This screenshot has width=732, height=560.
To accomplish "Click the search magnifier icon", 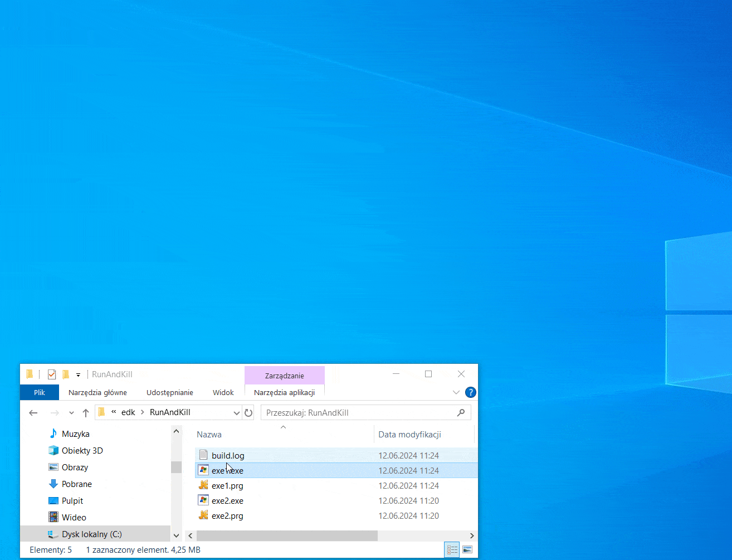I will (x=461, y=413).
